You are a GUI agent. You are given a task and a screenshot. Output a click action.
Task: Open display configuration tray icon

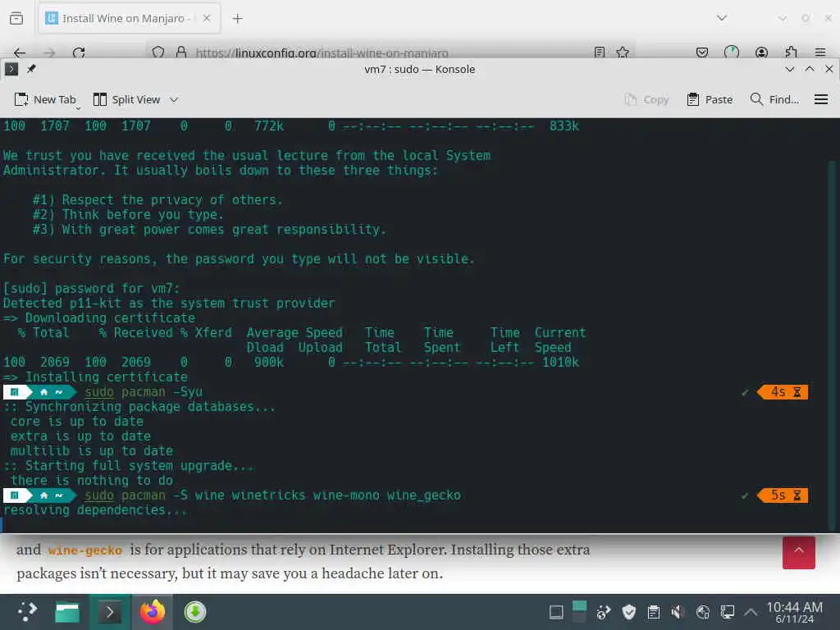[727, 612]
